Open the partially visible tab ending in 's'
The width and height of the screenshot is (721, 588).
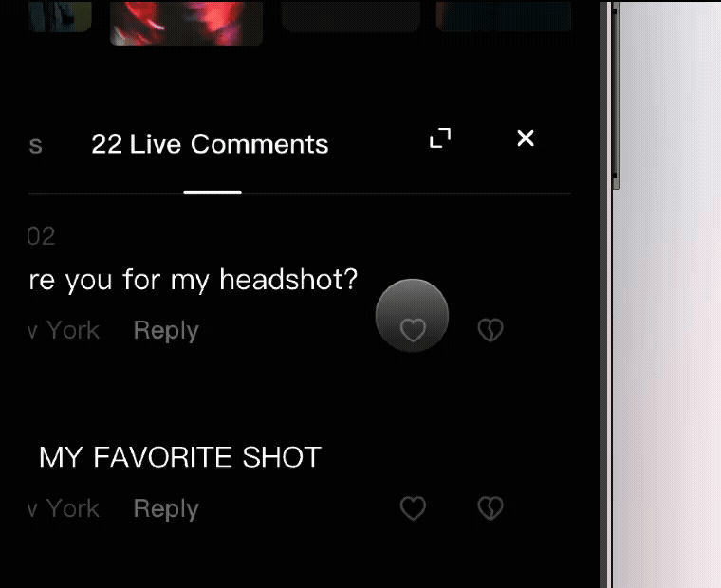click(x=35, y=145)
